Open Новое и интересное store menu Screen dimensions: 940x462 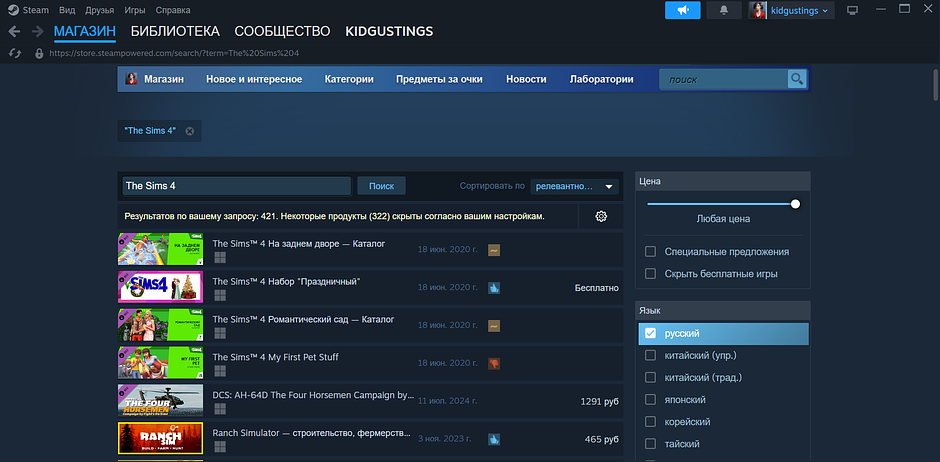[254, 79]
